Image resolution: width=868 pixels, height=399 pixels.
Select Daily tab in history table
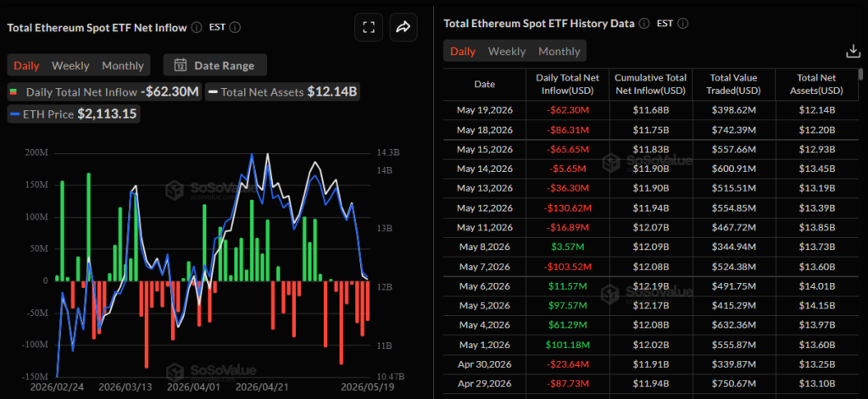tap(463, 52)
